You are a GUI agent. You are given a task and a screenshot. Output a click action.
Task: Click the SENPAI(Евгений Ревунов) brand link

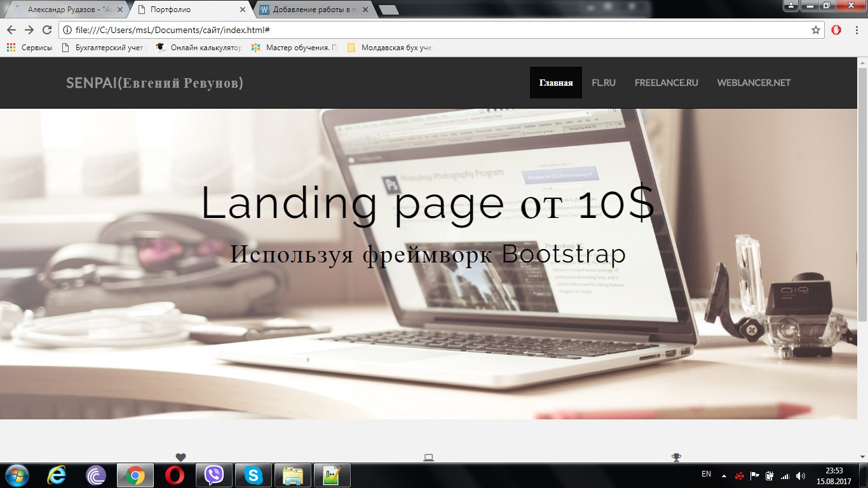click(154, 83)
